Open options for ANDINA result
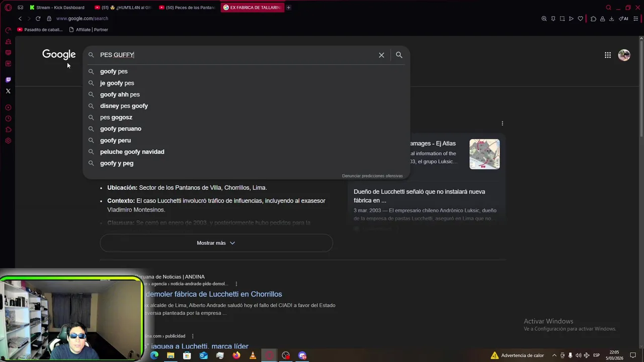 click(236, 284)
